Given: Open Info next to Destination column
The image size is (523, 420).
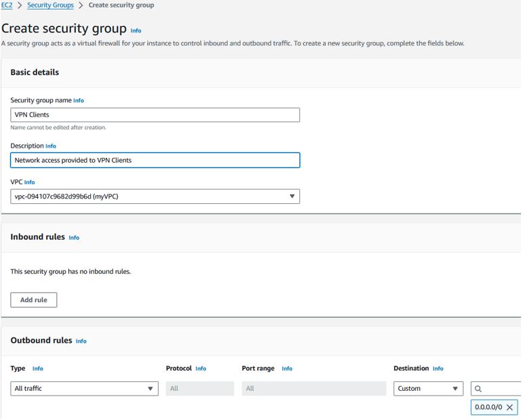Looking at the screenshot, I should pyautogui.click(x=438, y=369).
